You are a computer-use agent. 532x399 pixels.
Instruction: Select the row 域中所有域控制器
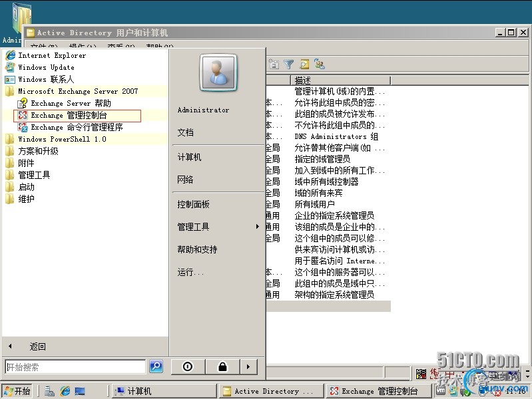[326, 182]
